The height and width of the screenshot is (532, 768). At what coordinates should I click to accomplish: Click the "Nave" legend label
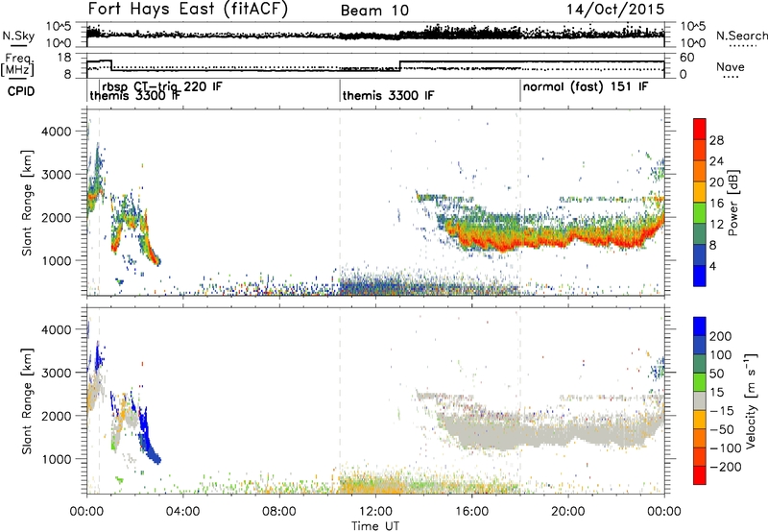tap(730, 66)
